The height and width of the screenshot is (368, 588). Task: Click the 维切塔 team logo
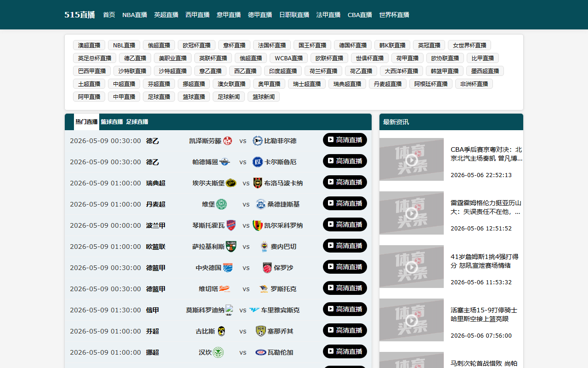pos(225,289)
